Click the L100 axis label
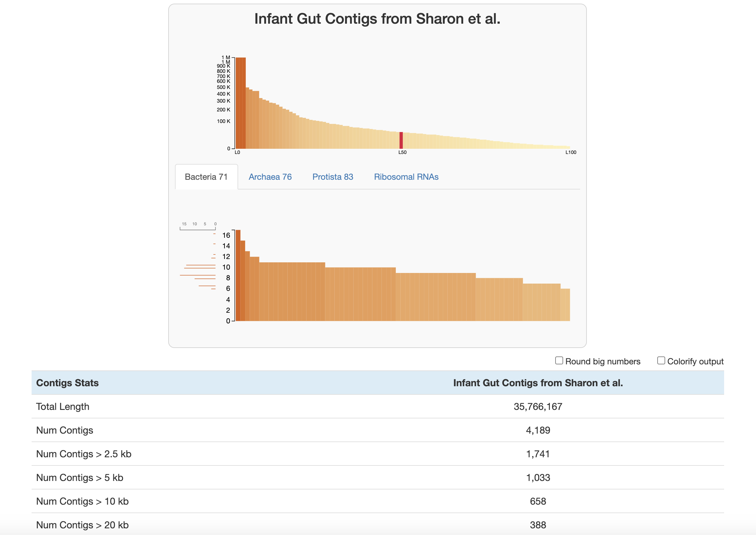756x535 pixels. [571, 152]
